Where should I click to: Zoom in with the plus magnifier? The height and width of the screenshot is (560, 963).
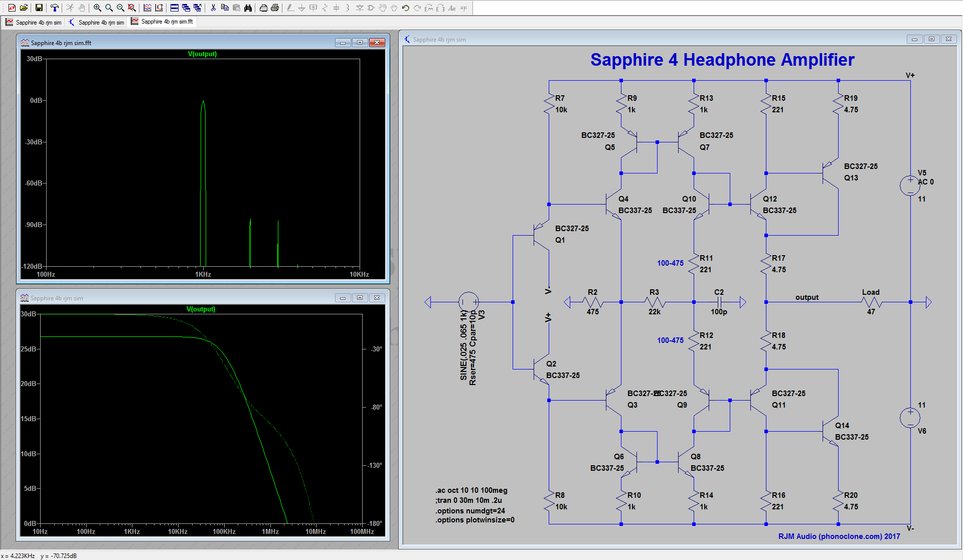pos(97,8)
